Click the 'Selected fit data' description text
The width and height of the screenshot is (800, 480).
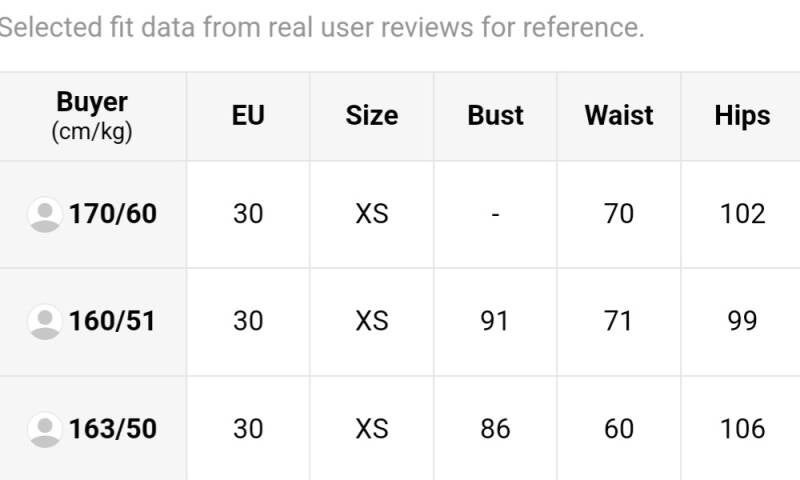click(x=320, y=28)
